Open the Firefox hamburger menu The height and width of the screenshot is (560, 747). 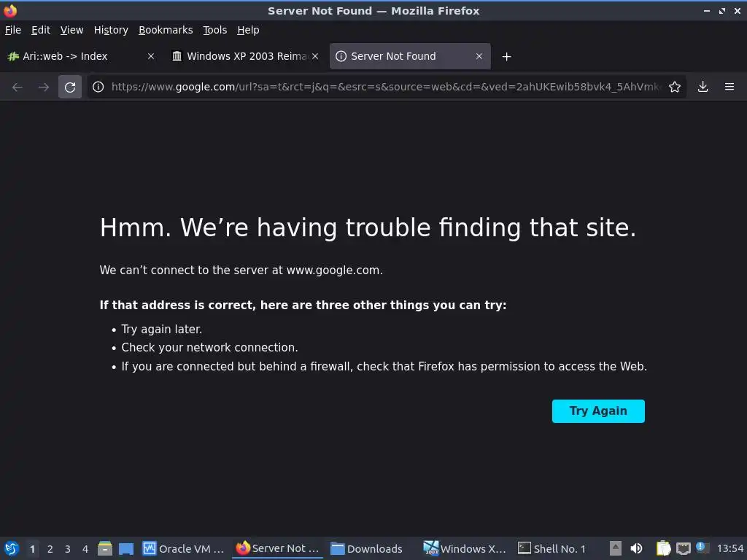point(729,87)
